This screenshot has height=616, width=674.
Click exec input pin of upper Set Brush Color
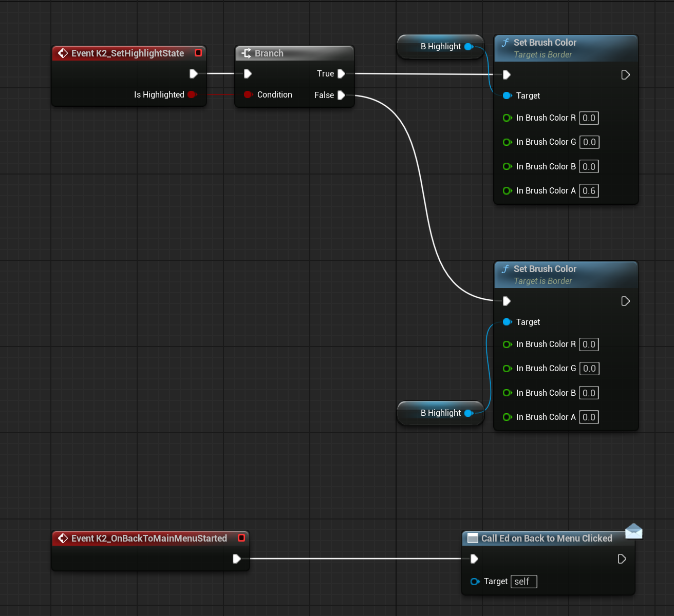pos(507,75)
